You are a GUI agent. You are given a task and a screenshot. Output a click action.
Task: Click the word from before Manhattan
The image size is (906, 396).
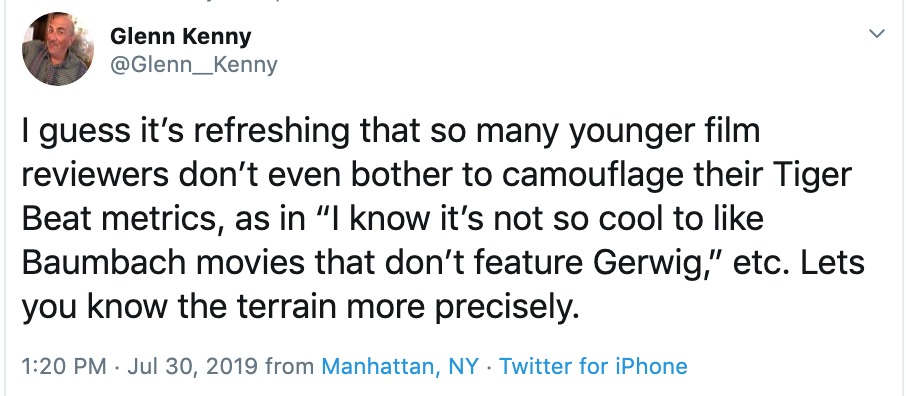[x=289, y=366]
